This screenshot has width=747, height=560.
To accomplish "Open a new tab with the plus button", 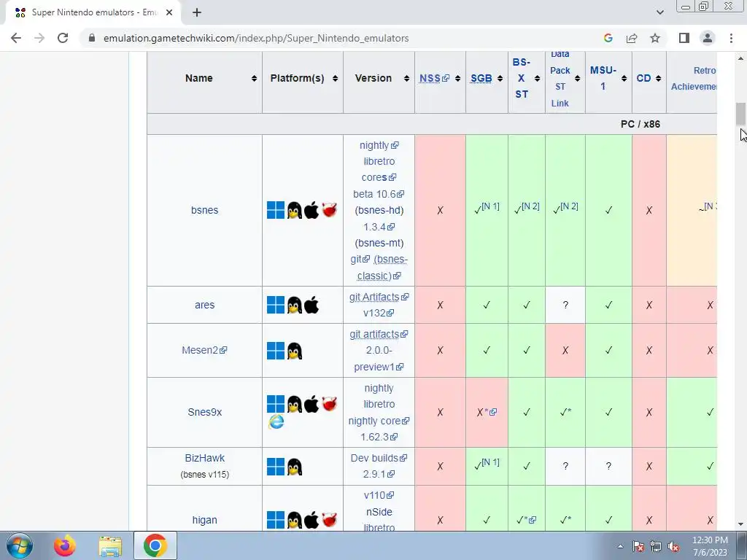I will [x=197, y=12].
